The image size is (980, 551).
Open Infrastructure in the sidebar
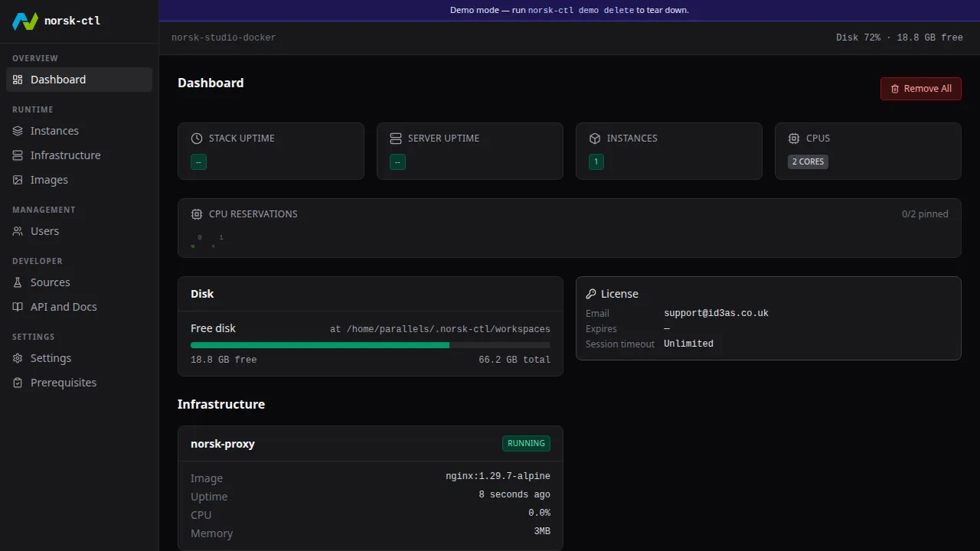(x=80, y=155)
